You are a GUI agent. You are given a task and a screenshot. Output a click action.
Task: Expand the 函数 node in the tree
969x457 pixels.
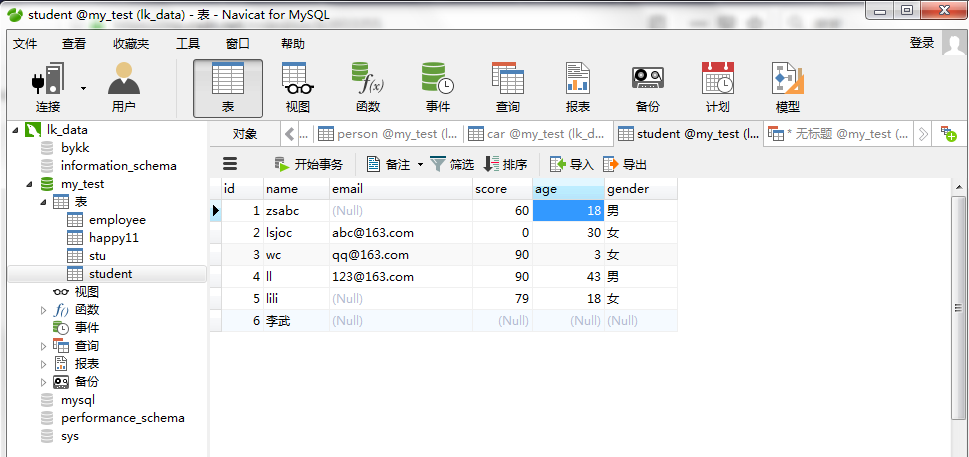[43, 310]
